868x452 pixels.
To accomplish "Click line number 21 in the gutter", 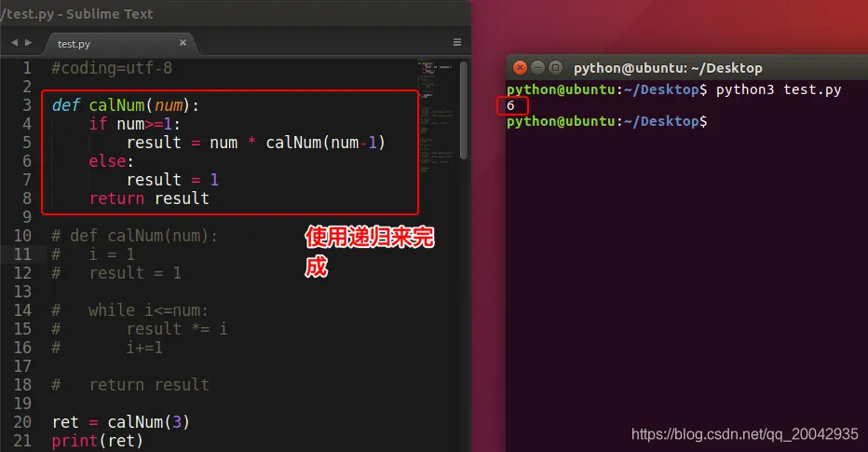I will coord(22,441).
